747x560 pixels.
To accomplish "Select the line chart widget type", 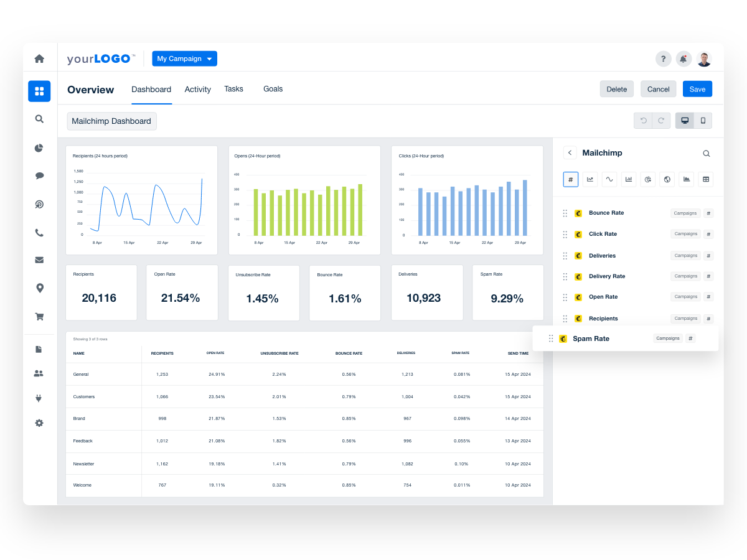I will tap(590, 179).
